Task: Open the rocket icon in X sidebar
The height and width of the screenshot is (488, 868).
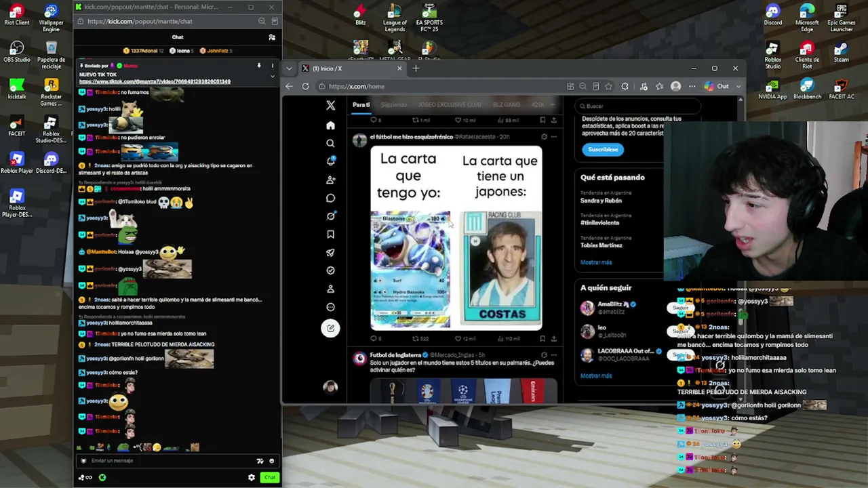Action: coord(330,252)
